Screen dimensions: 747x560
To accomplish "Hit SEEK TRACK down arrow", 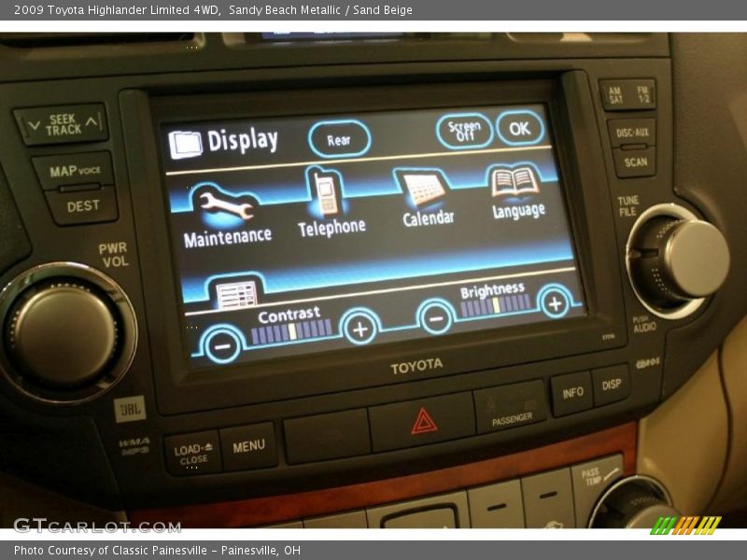I will click(x=34, y=126).
